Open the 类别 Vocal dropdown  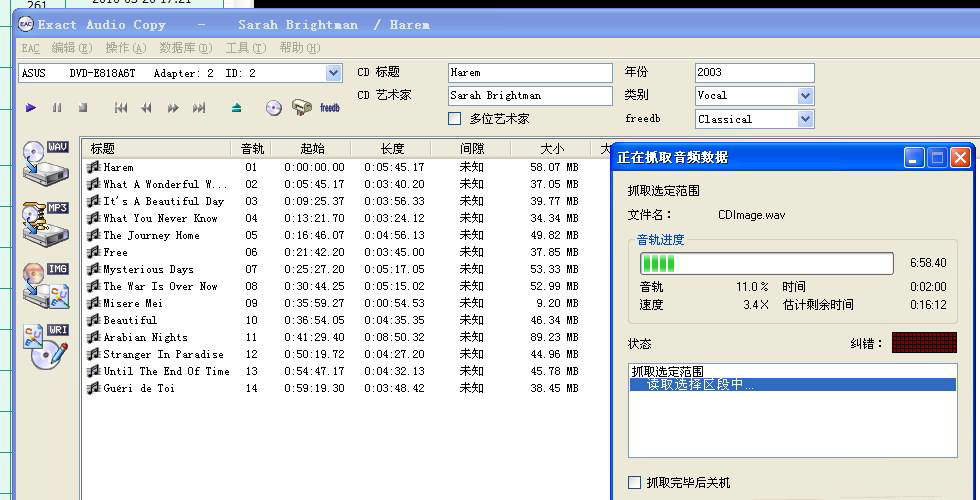806,96
